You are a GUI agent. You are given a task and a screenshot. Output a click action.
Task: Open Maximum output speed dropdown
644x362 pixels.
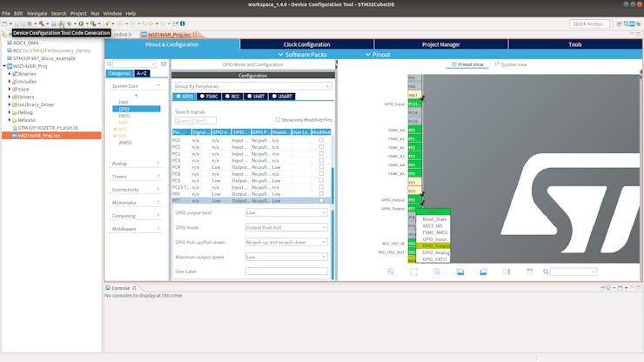[286, 257]
